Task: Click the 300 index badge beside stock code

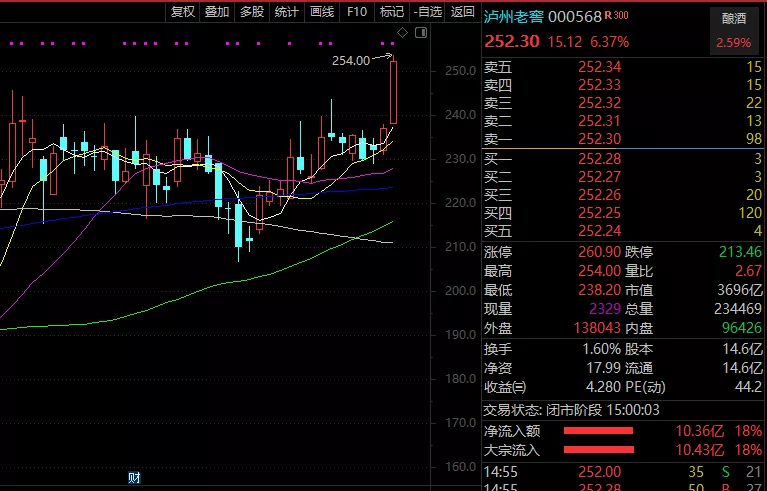Action: pyautogui.click(x=621, y=16)
